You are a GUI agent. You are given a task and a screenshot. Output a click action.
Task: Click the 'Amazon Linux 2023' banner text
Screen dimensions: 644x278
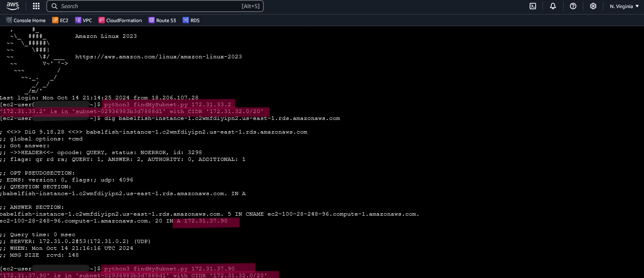pos(106,36)
